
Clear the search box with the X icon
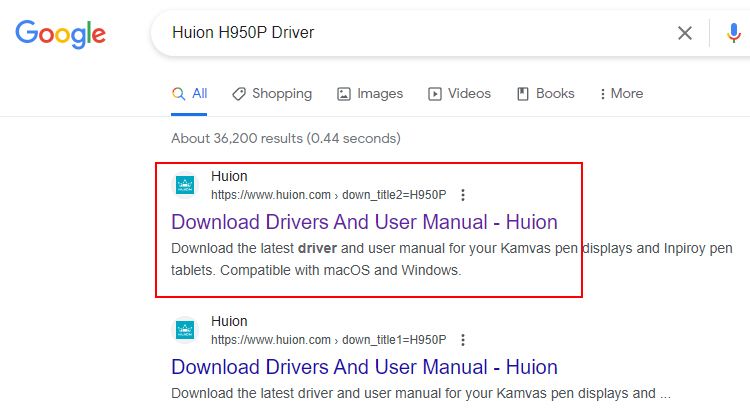point(684,33)
